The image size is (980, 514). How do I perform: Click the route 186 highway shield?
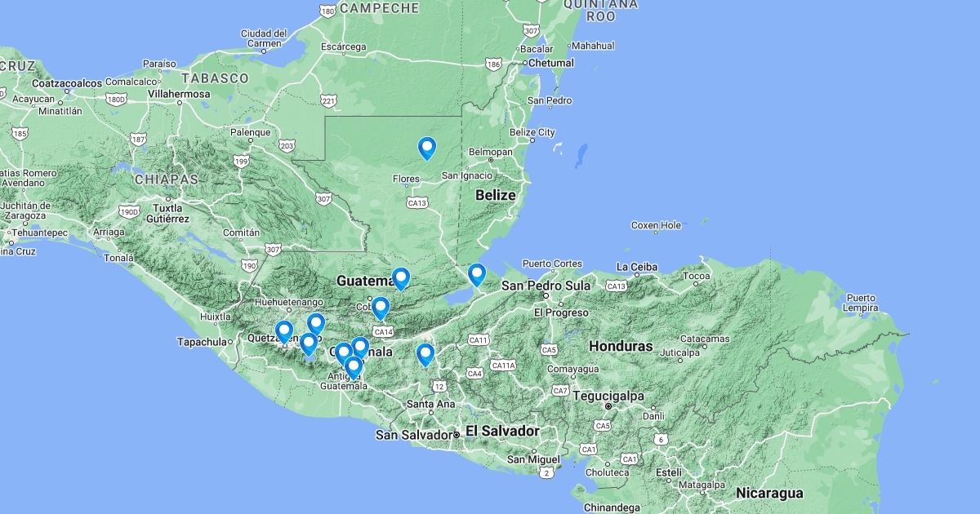click(493, 63)
